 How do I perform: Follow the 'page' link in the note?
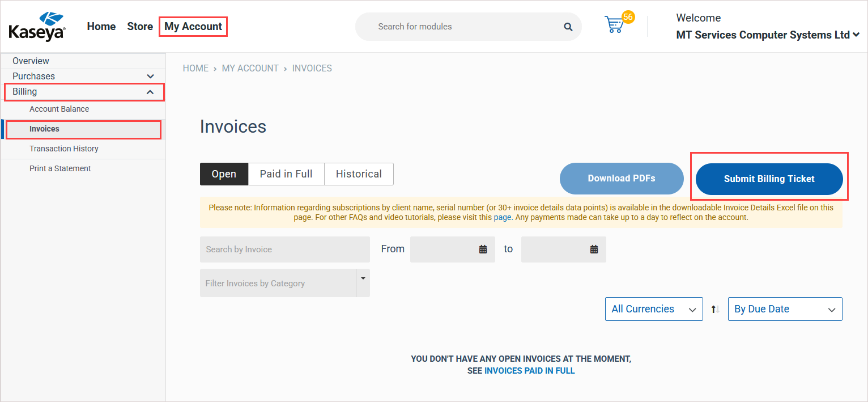[x=503, y=217]
